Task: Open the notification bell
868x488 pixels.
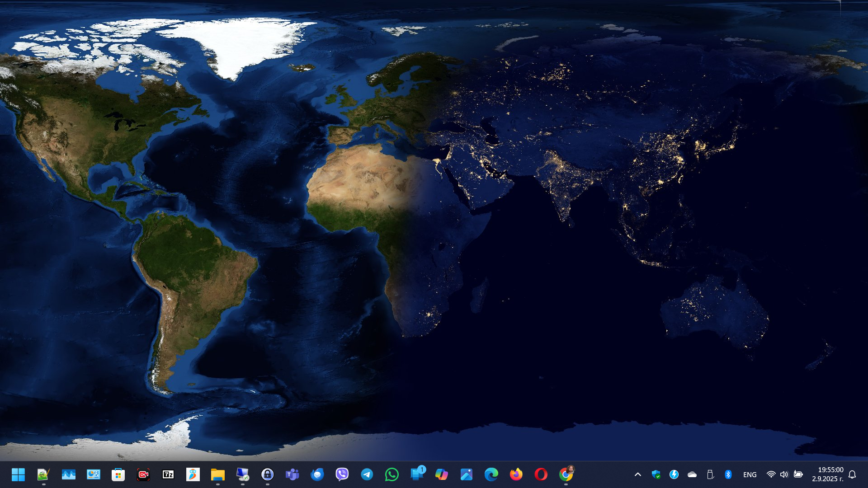Action: point(852,474)
